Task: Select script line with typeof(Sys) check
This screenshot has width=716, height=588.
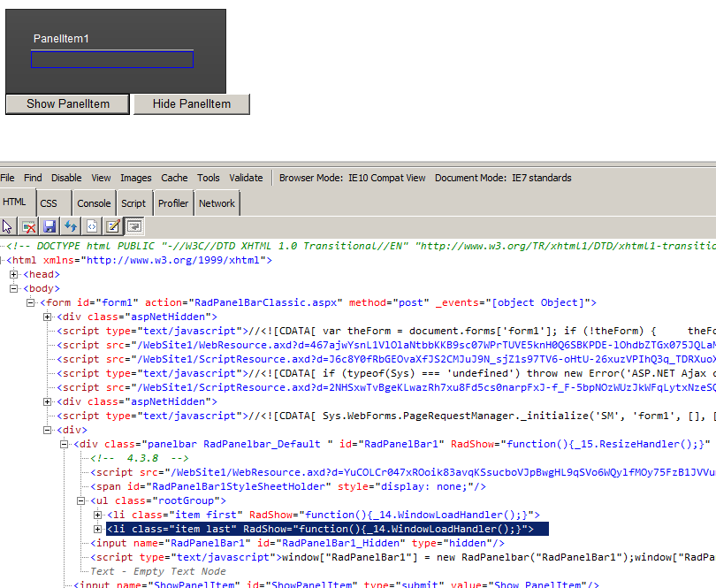Action: click(386, 374)
